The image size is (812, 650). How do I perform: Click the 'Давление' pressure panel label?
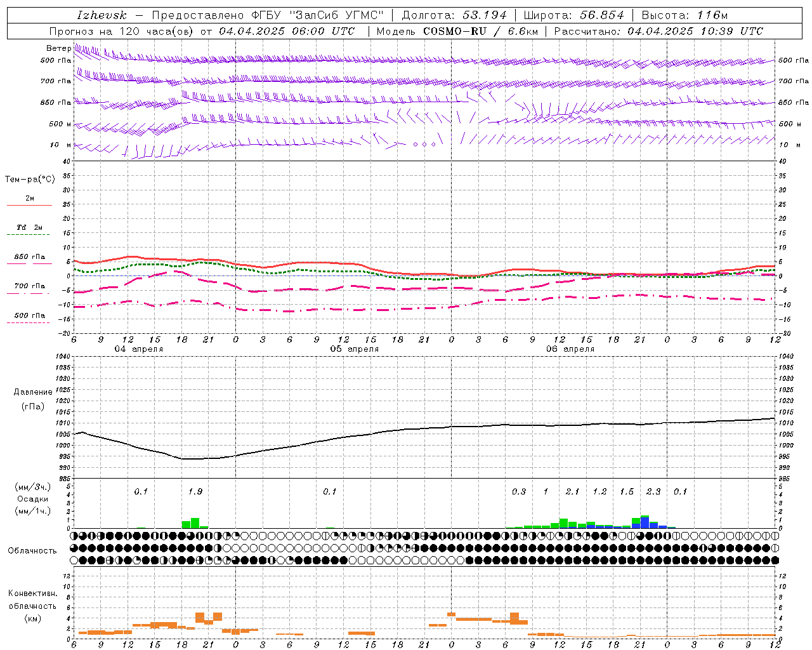pyautogui.click(x=33, y=392)
